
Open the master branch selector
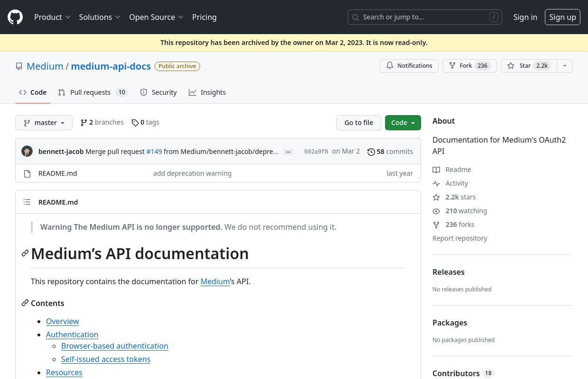point(44,123)
